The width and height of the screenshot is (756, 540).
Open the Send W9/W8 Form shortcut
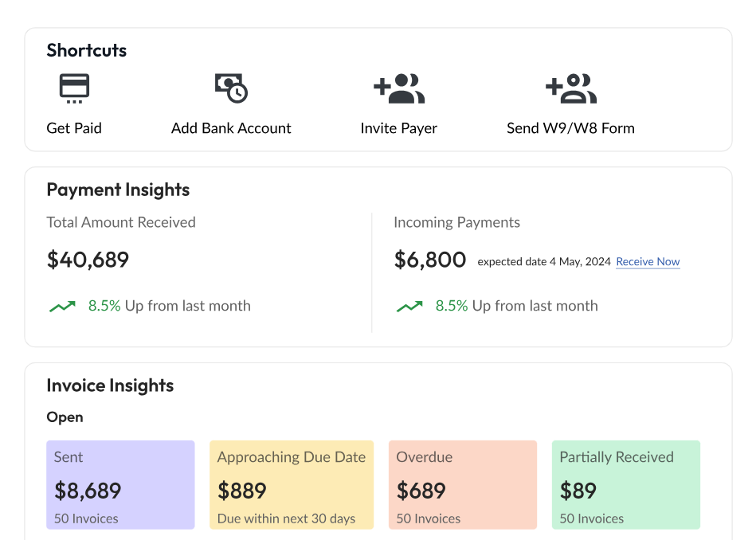570,127
